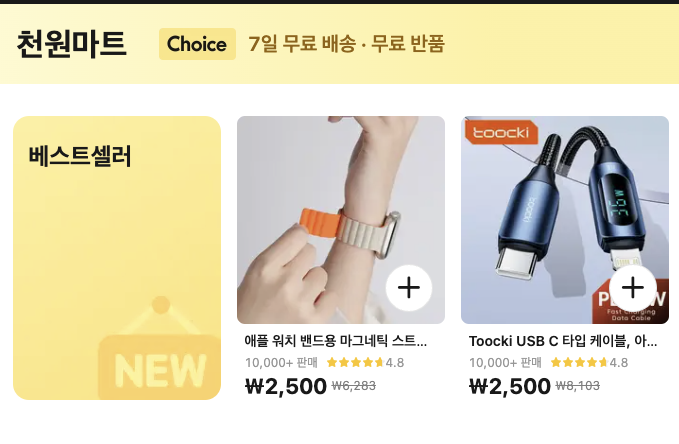The width and height of the screenshot is (679, 444).
Task: Click the Fast Charging Data Cable corner badge
Action: (631, 302)
